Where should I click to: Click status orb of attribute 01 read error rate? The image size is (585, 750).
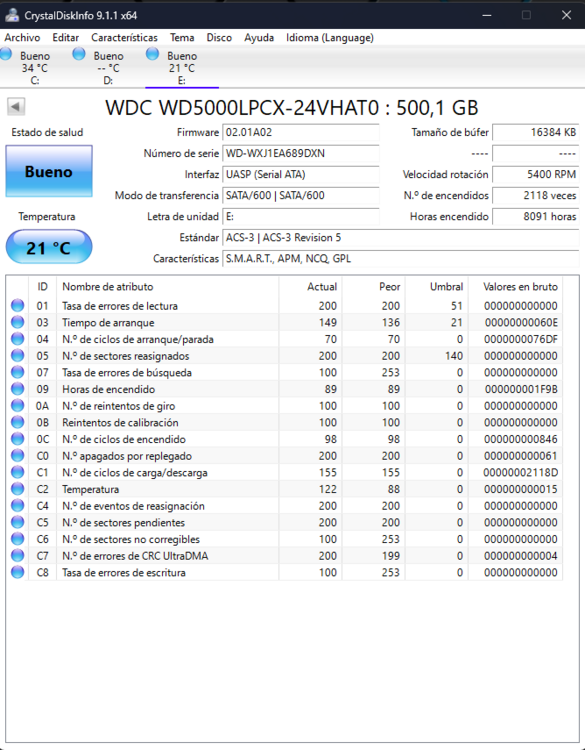click(18, 306)
